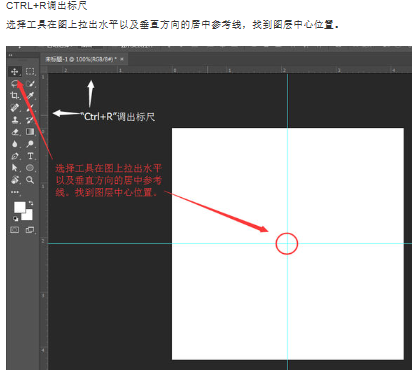The height and width of the screenshot is (375, 420).
Task: Select the Horizontal Type tool
Action: coord(30,156)
